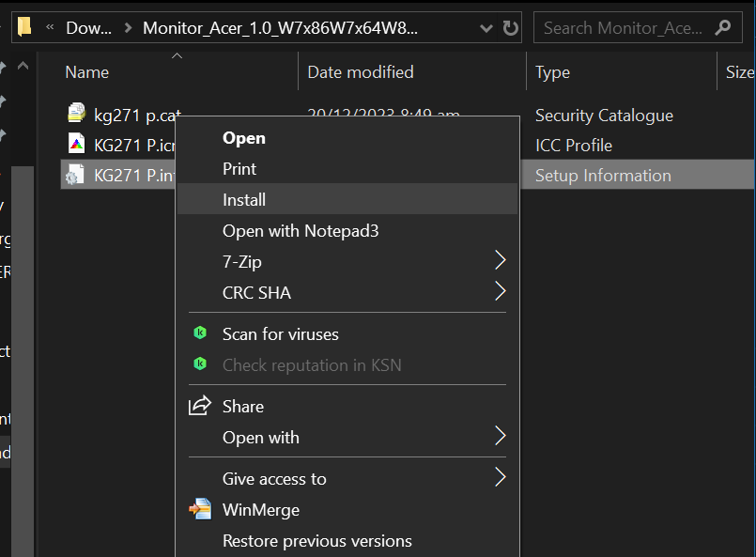Click the KG271 P.icm color profile icon
Viewport: 756px width, 557px height.
[x=76, y=145]
